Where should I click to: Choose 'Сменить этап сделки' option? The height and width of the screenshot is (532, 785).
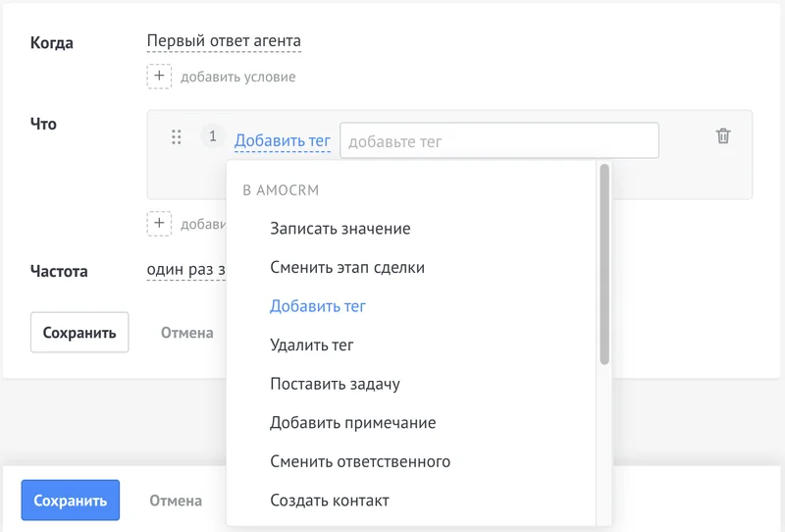point(347,268)
